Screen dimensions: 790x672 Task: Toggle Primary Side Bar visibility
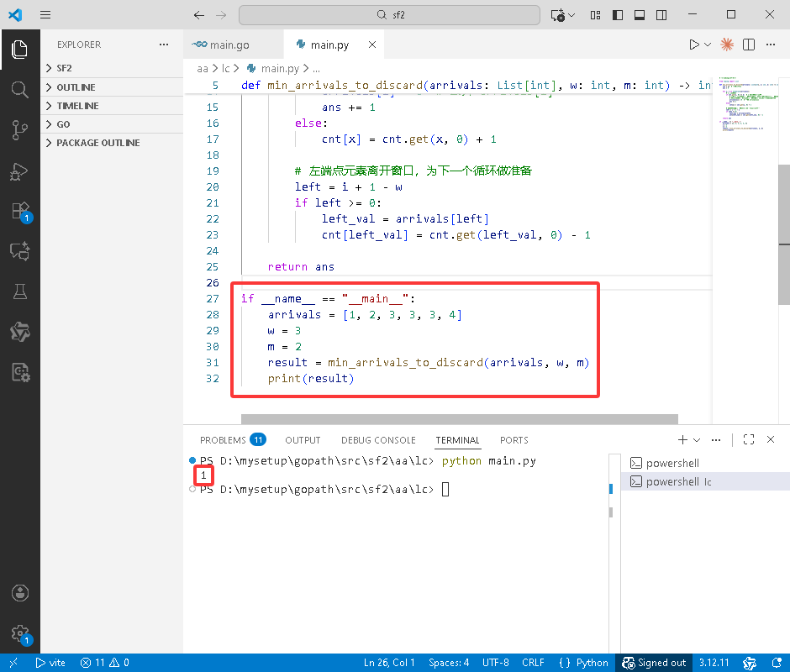pyautogui.click(x=617, y=15)
